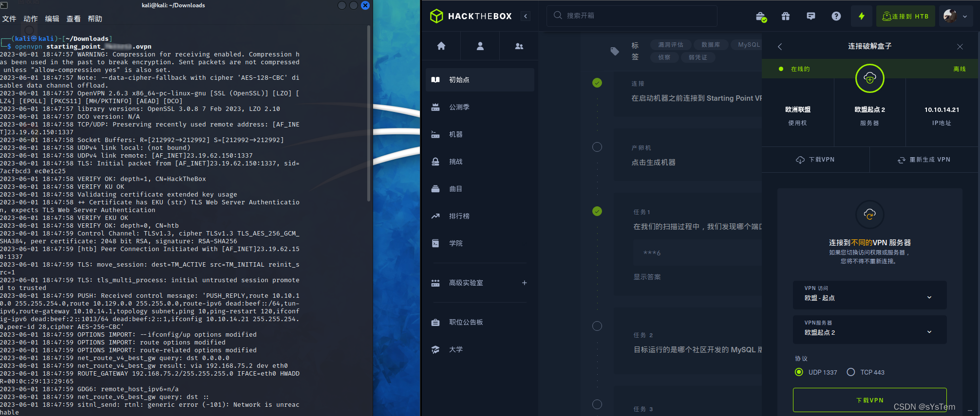Toggle the completed 任务 1 checkmark
Viewport: 980px width, 416px height.
click(x=597, y=211)
